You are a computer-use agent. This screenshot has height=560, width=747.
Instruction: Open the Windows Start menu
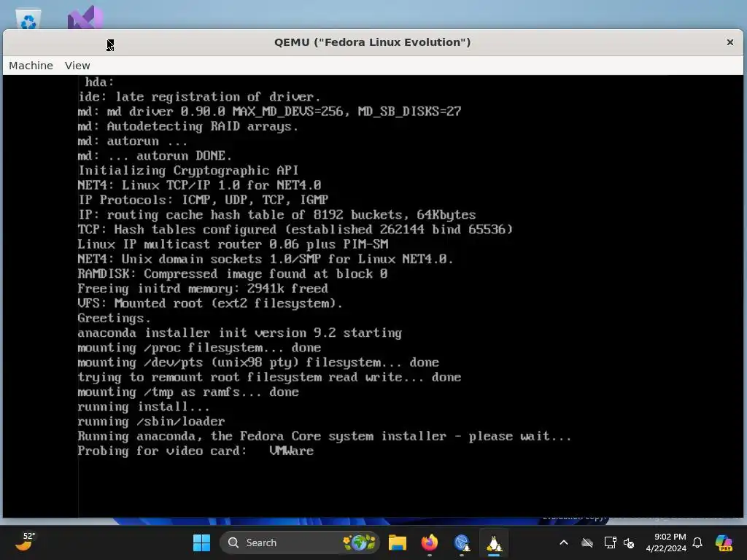201,542
